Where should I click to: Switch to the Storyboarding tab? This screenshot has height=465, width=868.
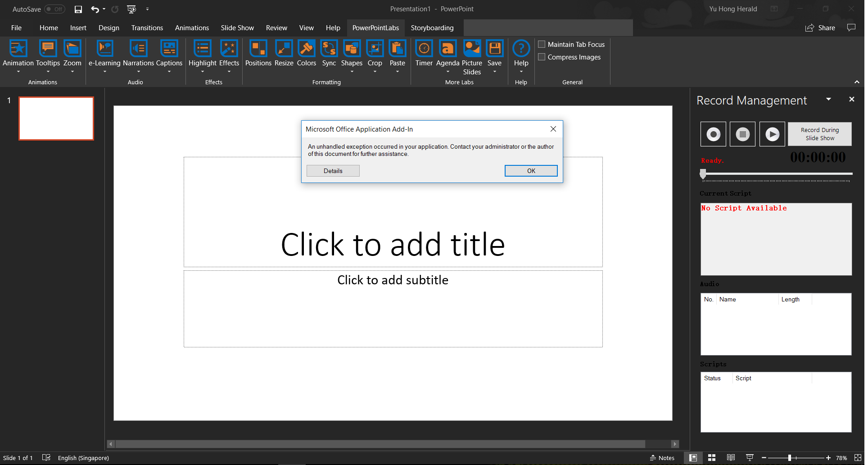coord(432,27)
